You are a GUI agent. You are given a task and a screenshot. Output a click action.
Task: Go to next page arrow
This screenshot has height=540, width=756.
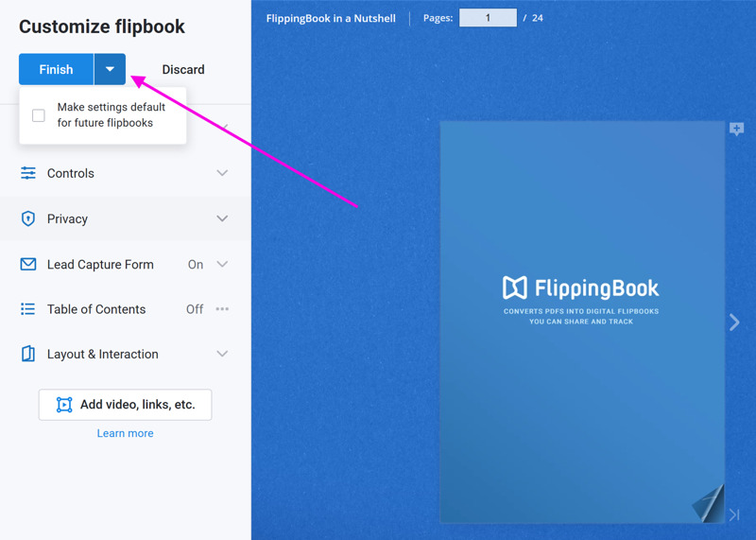(734, 322)
